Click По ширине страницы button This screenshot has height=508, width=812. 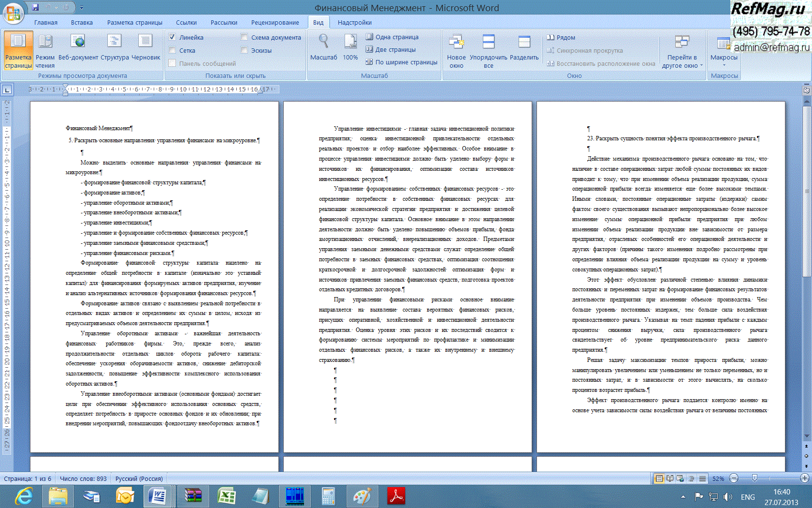click(402, 62)
